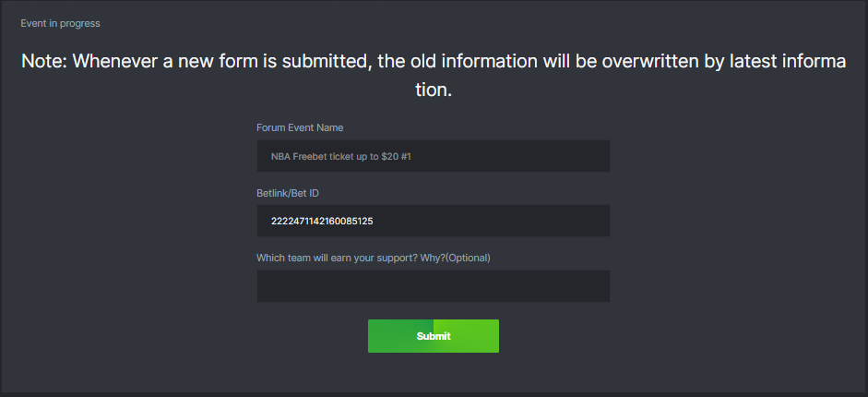This screenshot has height=397, width=868.
Task: Click the bet ID number 2222471142160085125
Action: (x=322, y=222)
